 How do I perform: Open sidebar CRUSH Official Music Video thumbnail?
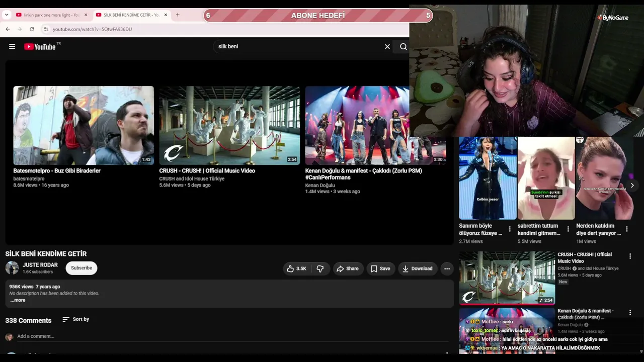(507, 278)
